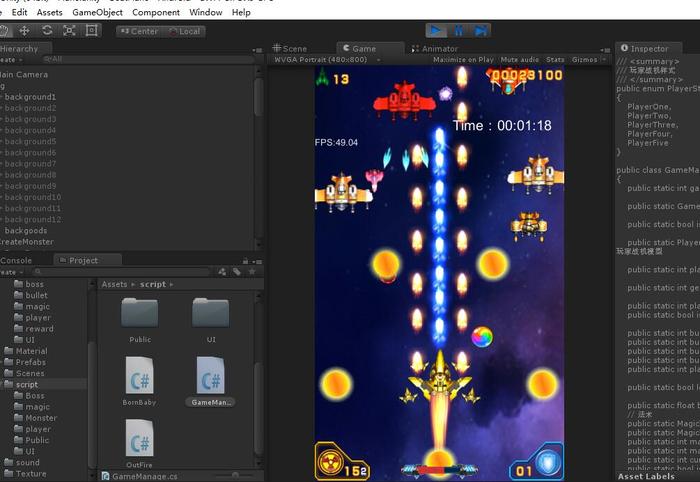Select Main Camera in Hierarchy
This screenshot has height=482, width=700.
[x=24, y=75]
